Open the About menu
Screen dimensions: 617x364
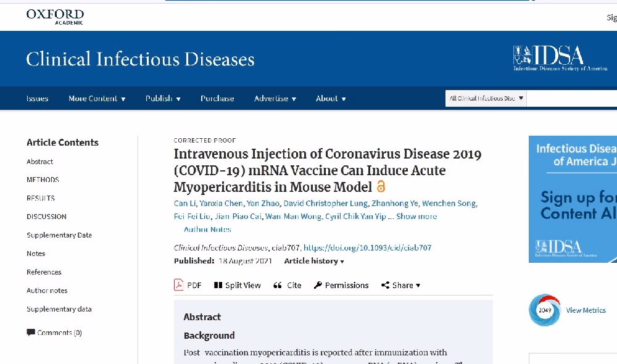click(x=331, y=98)
